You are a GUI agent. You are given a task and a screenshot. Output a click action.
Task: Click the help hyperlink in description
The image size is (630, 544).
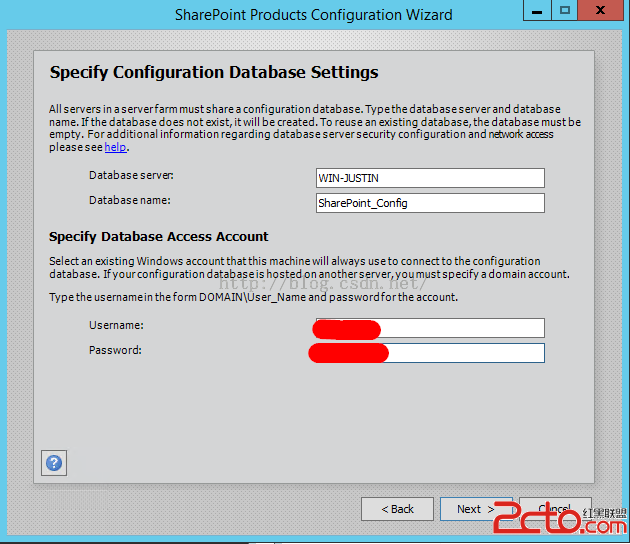pyautogui.click(x=115, y=147)
